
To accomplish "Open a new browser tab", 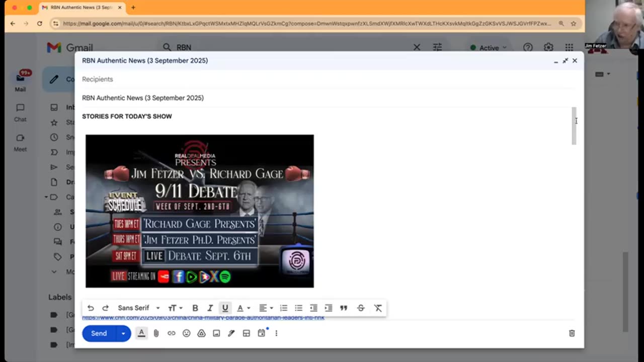I will [x=133, y=8].
